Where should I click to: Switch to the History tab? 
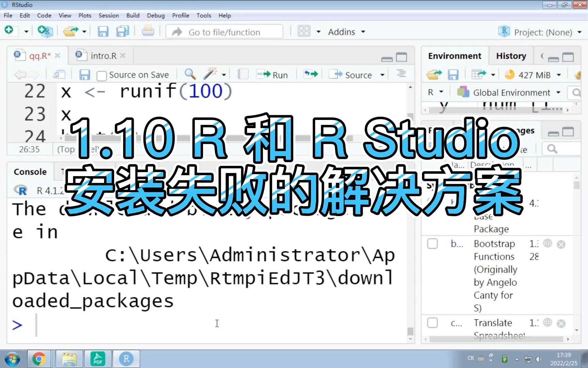511,56
